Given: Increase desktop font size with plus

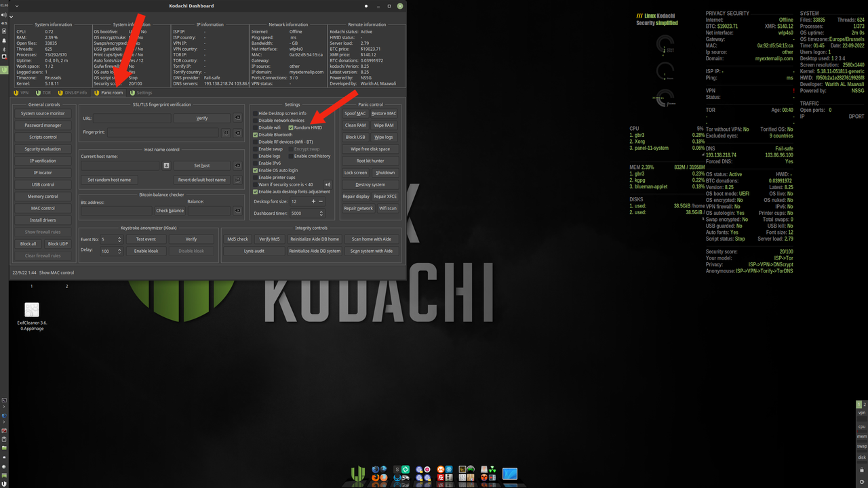Looking at the screenshot, I should [313, 201].
